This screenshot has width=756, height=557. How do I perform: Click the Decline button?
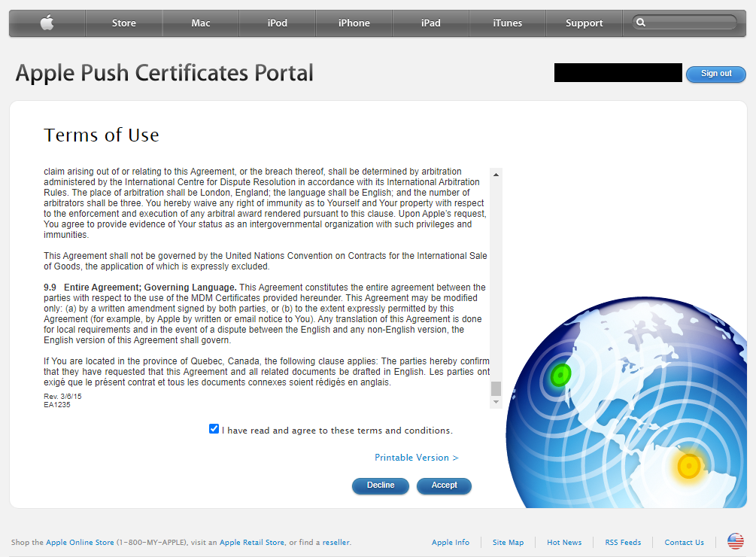tap(381, 485)
